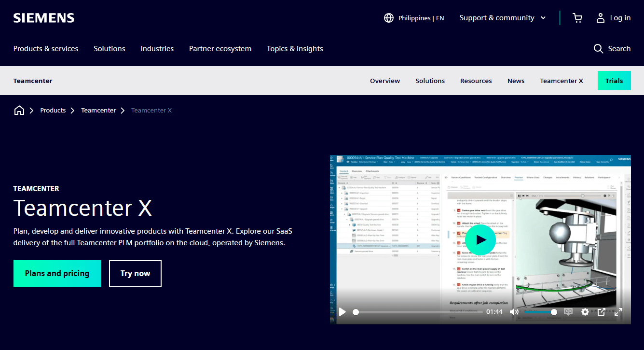
Task: Click the video progress seek bar
Action: point(417,312)
